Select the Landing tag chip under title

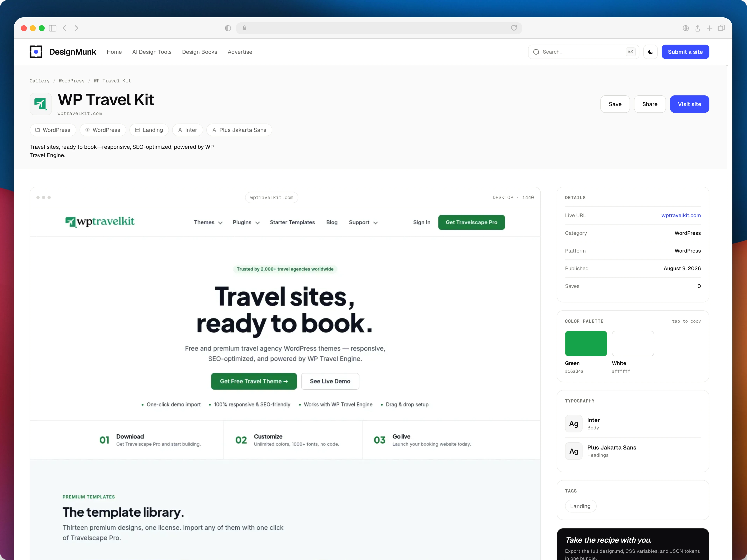coord(149,130)
